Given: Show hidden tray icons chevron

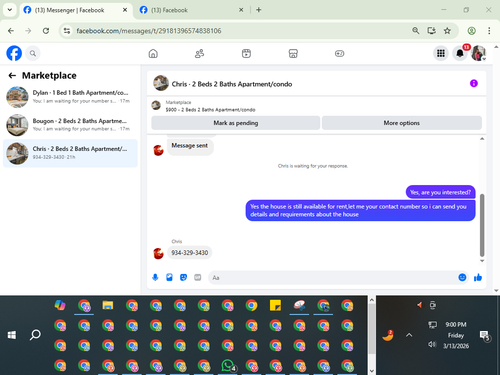Looking at the screenshot, I should 409,335.
